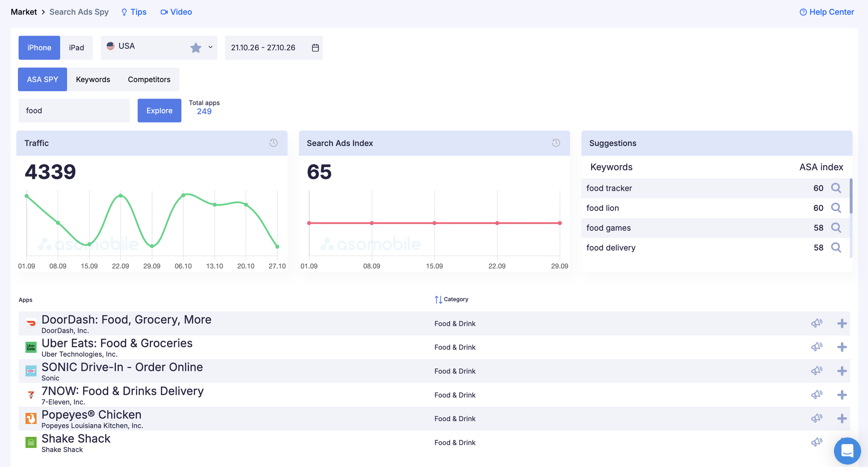Click the megaphone icon for SONIC Drive-In
868x467 pixels.
pyautogui.click(x=817, y=371)
